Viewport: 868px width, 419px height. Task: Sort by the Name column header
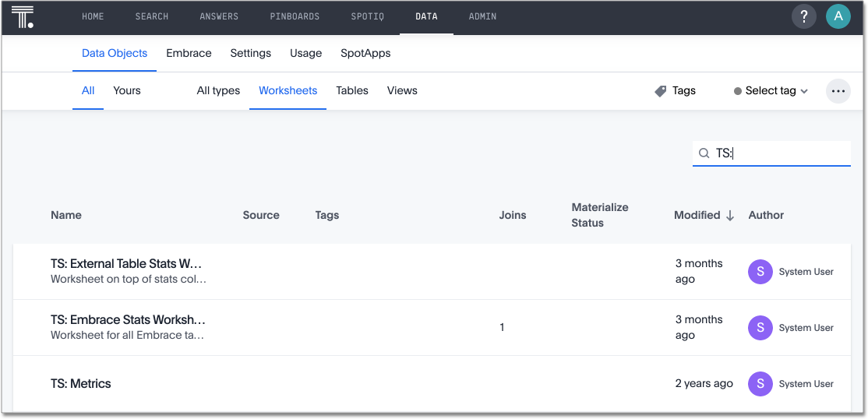[66, 215]
